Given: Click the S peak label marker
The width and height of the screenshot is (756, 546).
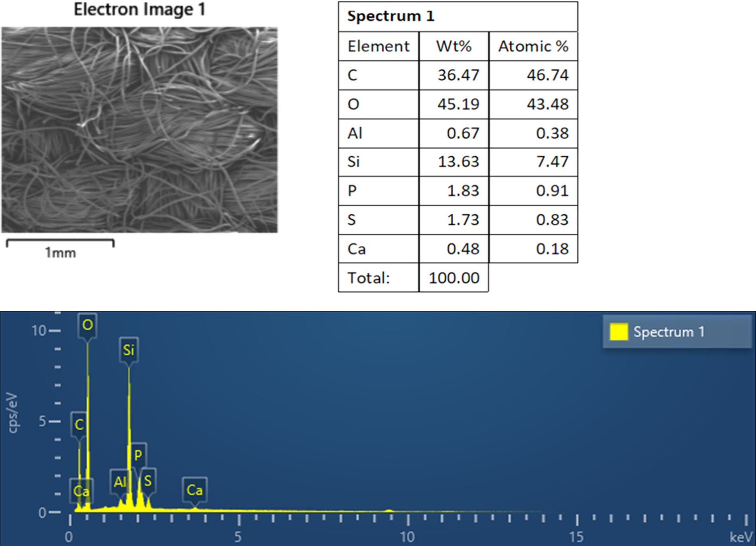Looking at the screenshot, I should coord(148,481).
